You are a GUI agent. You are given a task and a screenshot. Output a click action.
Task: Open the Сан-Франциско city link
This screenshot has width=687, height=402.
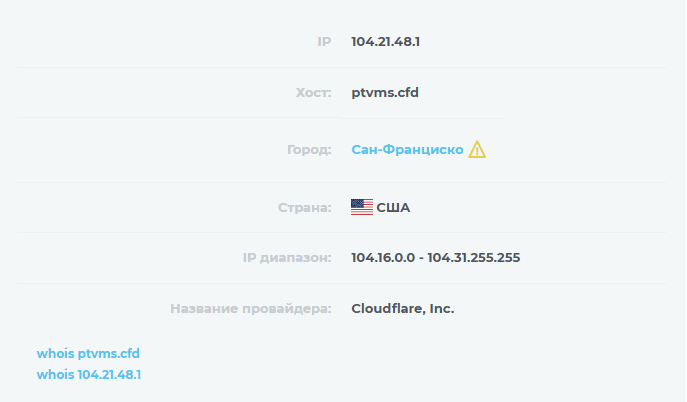[x=407, y=150]
